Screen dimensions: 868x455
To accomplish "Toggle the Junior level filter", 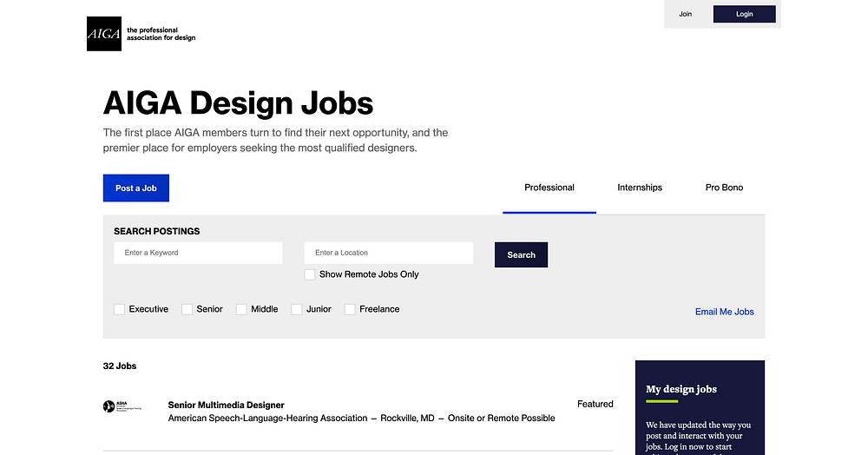I will pos(297,309).
